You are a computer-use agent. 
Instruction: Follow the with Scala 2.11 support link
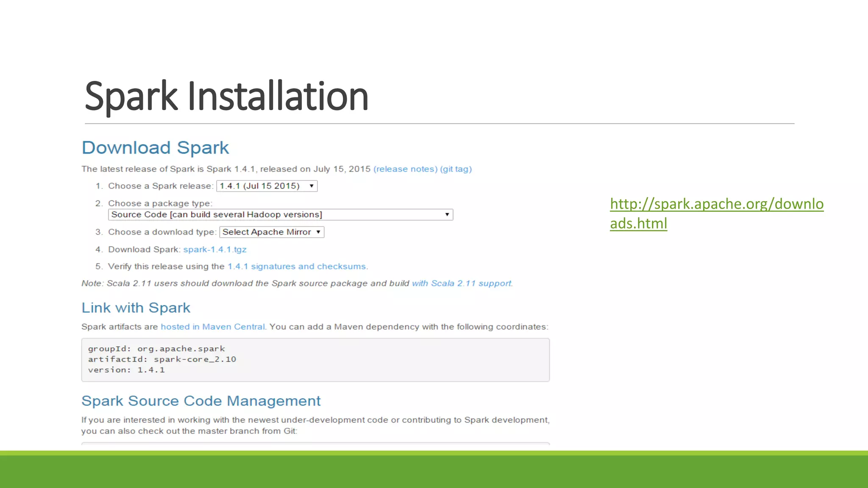(x=462, y=283)
